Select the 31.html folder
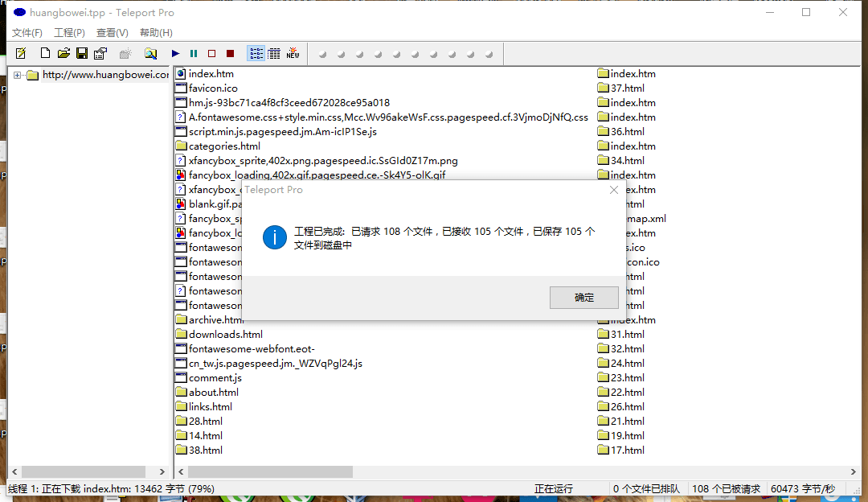Viewport: 868px width, 502px height. [x=627, y=334]
